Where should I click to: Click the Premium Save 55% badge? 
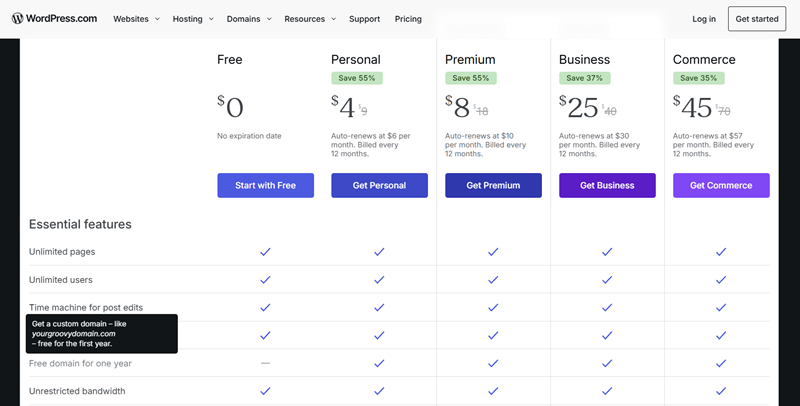pos(470,78)
